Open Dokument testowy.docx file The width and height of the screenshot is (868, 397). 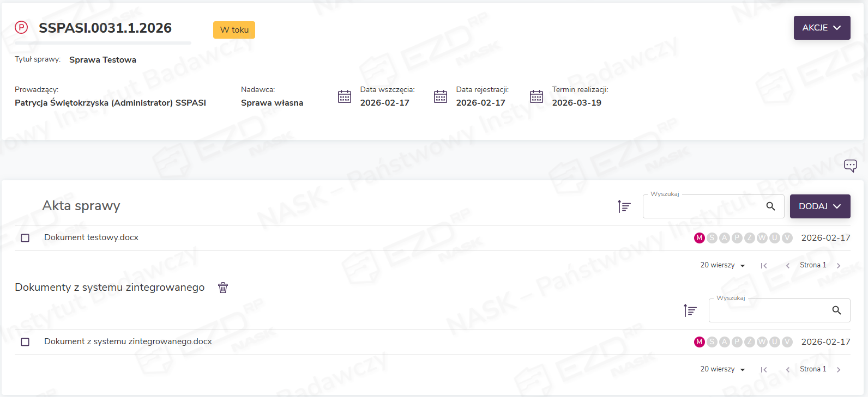click(x=91, y=237)
